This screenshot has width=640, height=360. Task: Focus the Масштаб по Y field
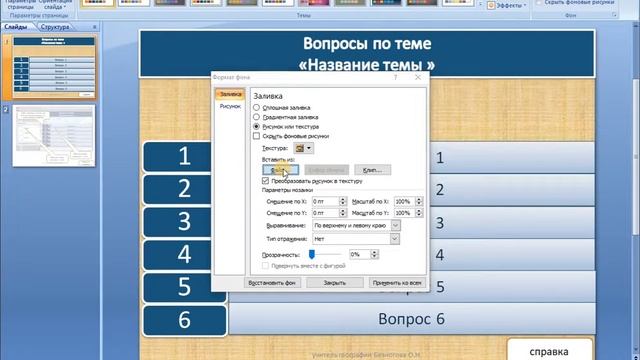(404, 213)
